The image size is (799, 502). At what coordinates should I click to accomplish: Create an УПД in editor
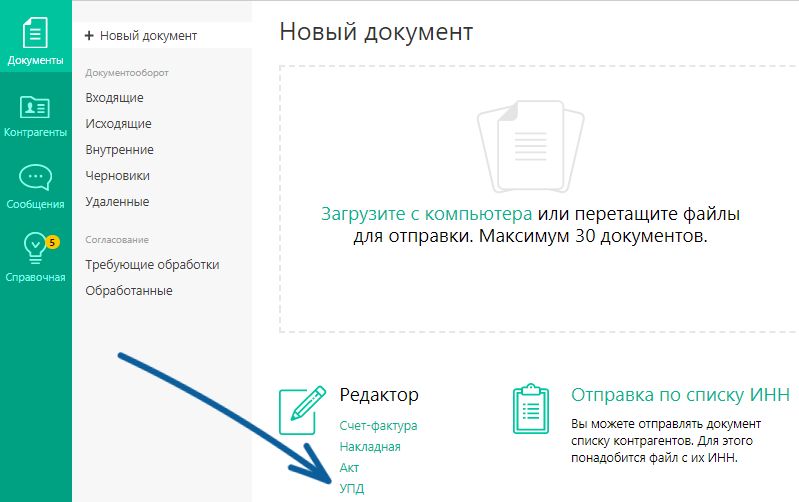352,489
